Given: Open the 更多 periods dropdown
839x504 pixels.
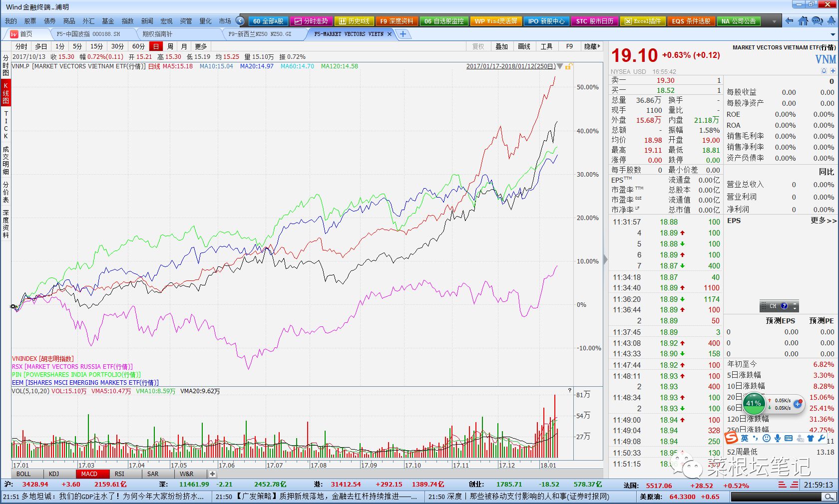Looking at the screenshot, I should tap(201, 46).
